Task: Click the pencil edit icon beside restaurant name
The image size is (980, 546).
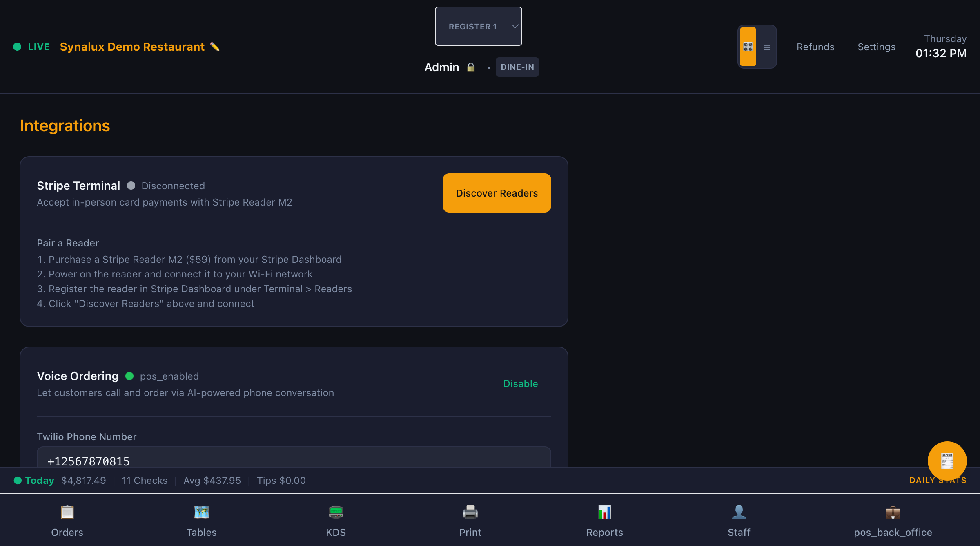Action: coord(215,47)
